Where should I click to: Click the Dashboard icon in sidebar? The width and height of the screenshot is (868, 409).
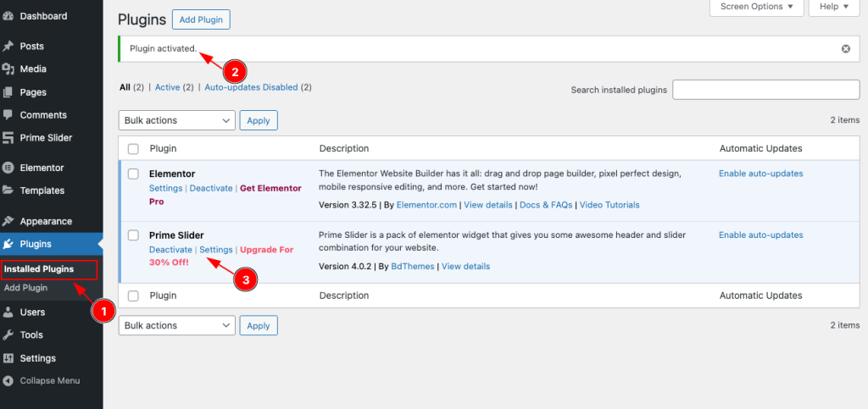[8, 17]
